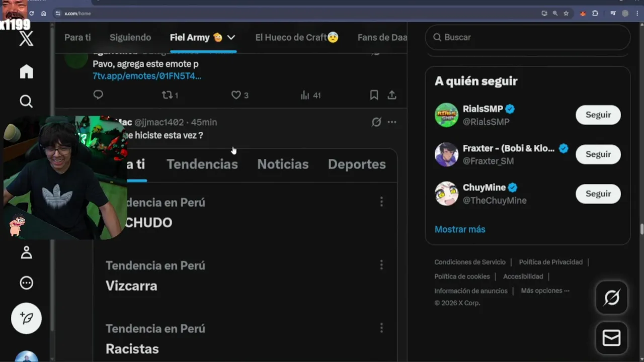Select the 'Deportes' tab
The image size is (644, 362).
pyautogui.click(x=357, y=164)
